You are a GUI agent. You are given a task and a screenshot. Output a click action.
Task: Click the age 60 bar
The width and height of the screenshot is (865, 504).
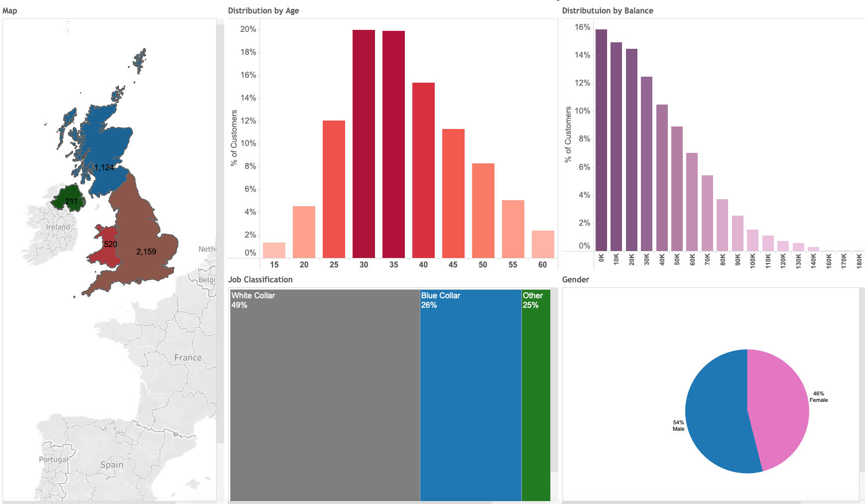(543, 244)
